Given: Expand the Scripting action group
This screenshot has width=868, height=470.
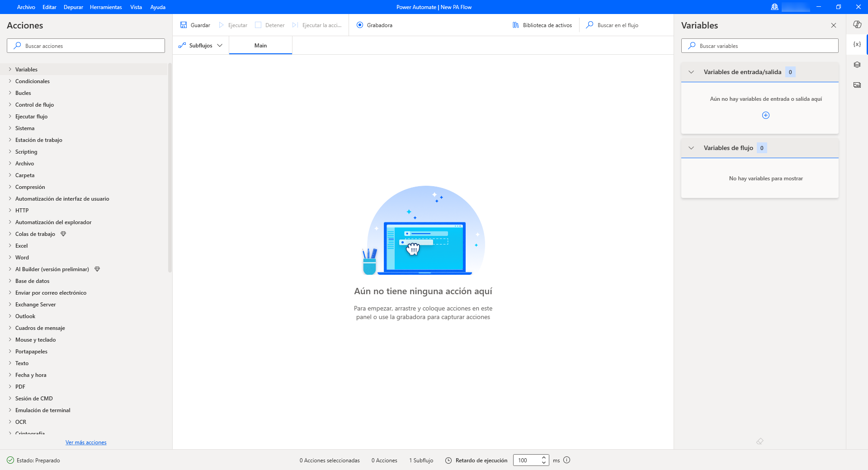Looking at the screenshot, I should click(x=10, y=151).
